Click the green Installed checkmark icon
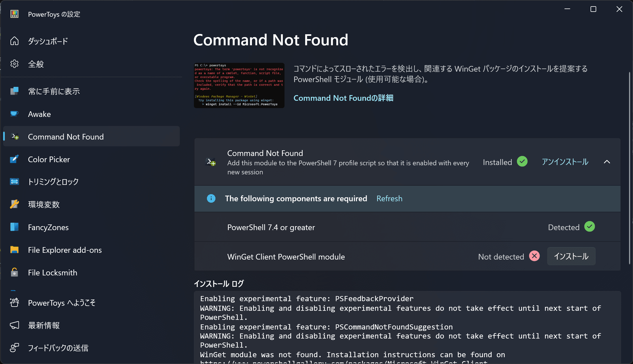Viewport: 633px width, 364px height. [x=522, y=162]
